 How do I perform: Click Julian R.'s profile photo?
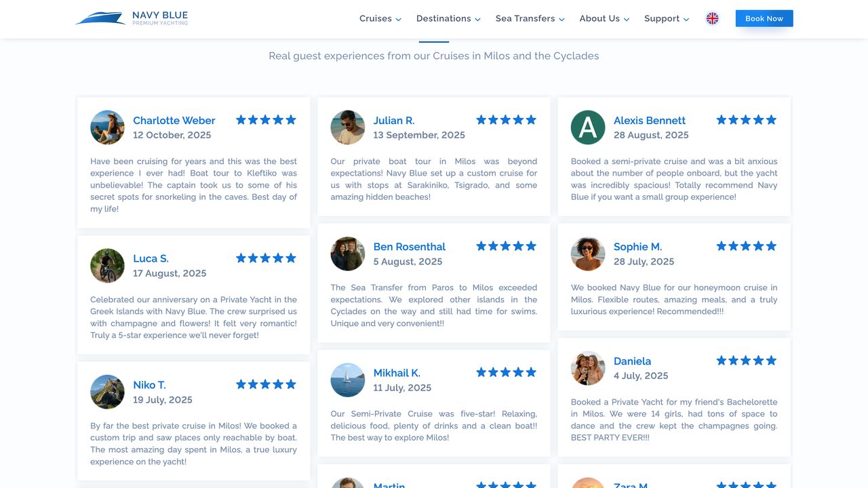pyautogui.click(x=348, y=127)
